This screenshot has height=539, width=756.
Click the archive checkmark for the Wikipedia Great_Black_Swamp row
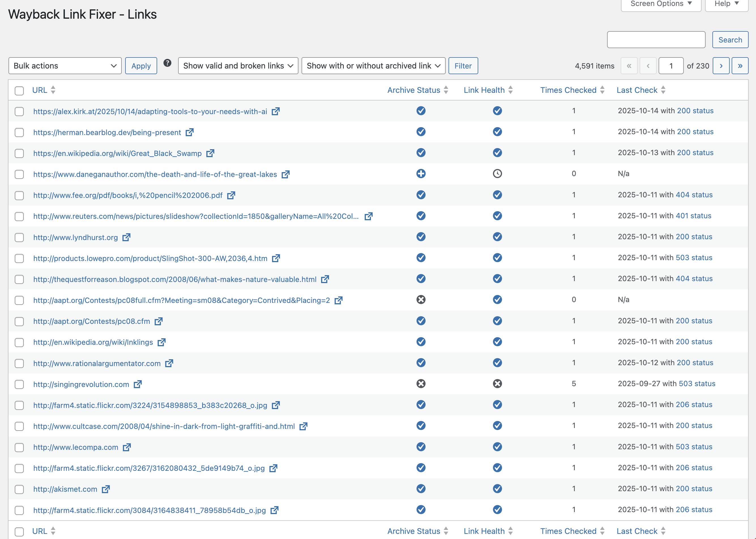click(421, 153)
